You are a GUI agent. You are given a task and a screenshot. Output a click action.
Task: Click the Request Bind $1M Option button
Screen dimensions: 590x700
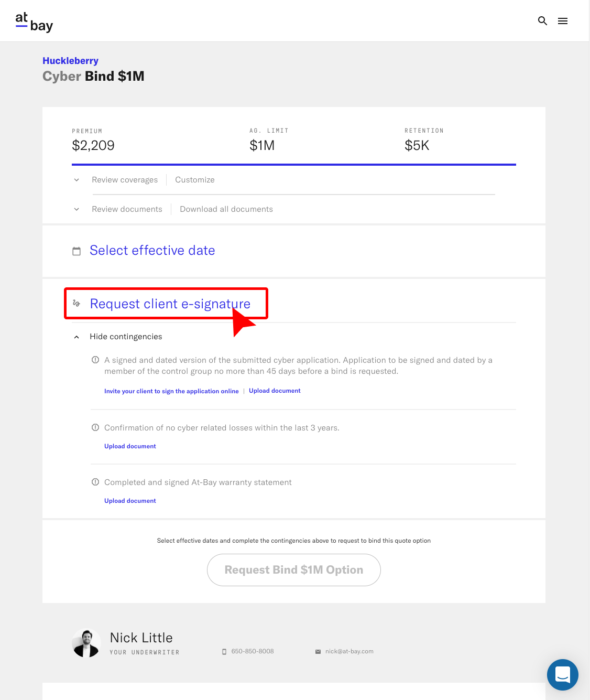pos(294,570)
